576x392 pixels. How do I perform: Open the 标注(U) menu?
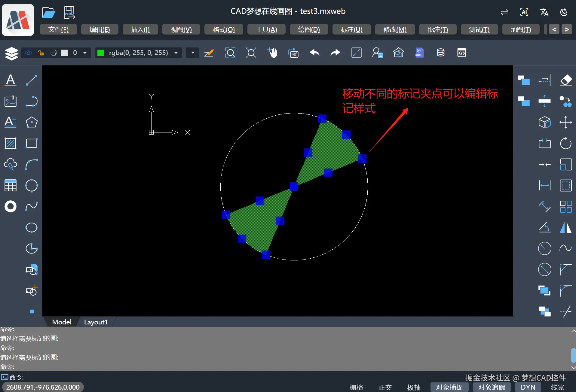click(x=351, y=29)
